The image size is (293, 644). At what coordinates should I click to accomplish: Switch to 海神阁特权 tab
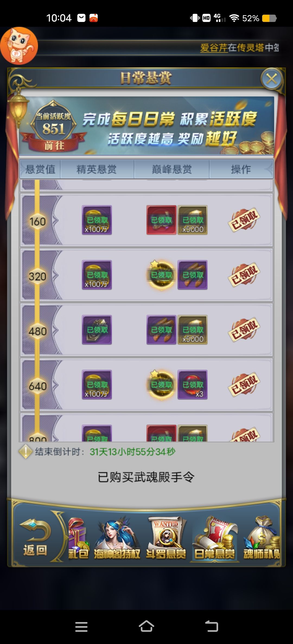(117, 538)
